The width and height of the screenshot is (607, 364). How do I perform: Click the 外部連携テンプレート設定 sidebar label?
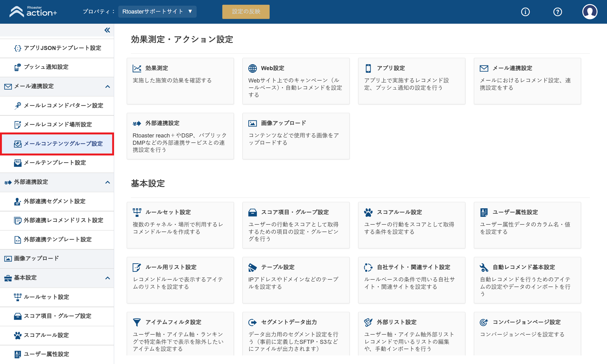[58, 240]
